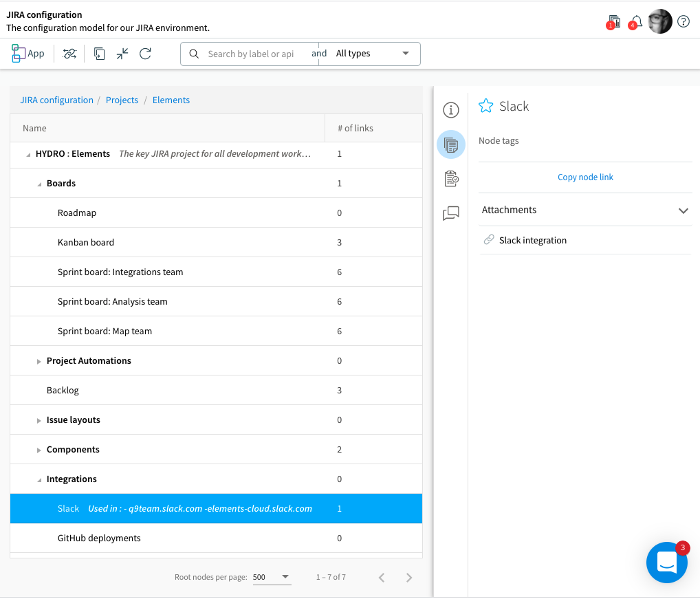Viewport: 700px width, 599px height.
Task: Click the Copy node link
Action: tap(585, 177)
